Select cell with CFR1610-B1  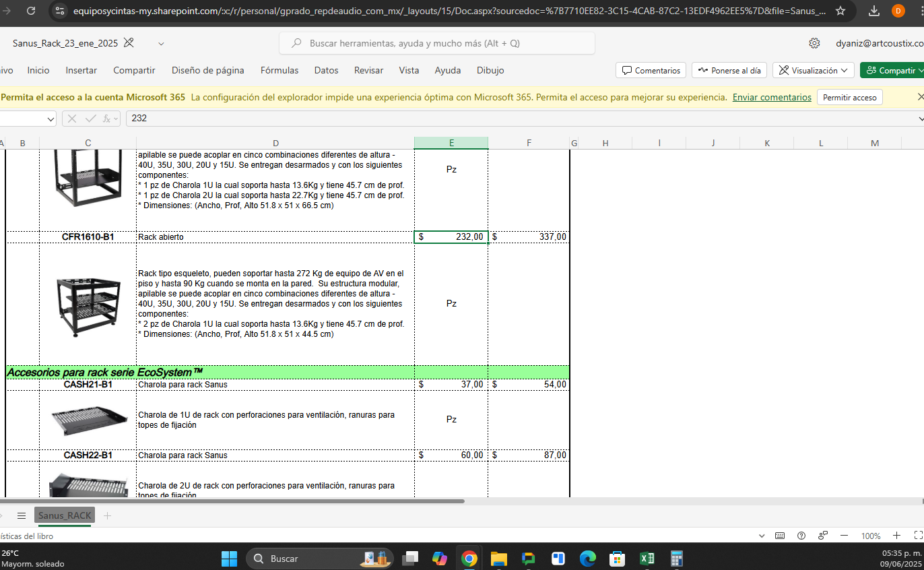point(88,237)
